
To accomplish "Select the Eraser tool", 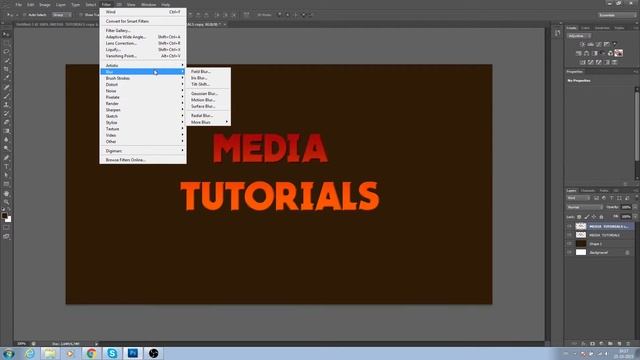I will pyautogui.click(x=6, y=122).
